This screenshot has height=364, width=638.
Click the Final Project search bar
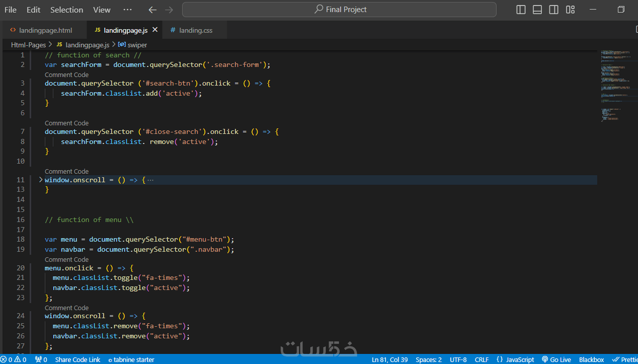[x=340, y=9]
